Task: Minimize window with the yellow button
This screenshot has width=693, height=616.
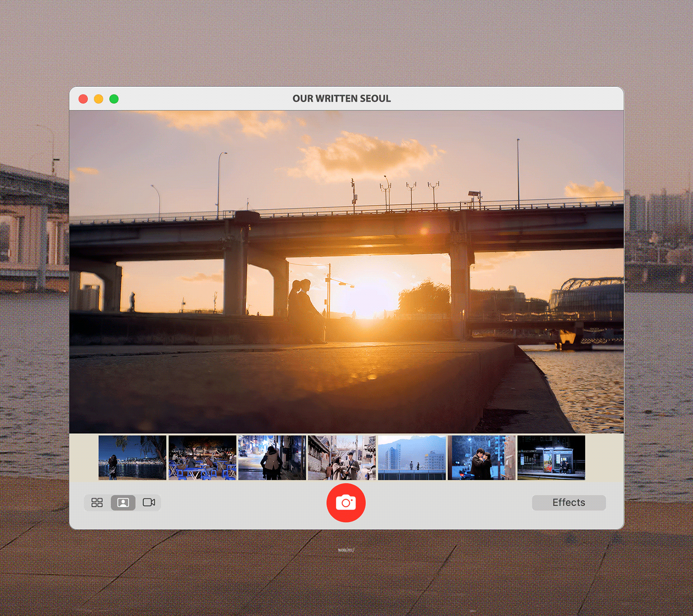Action: (x=98, y=99)
